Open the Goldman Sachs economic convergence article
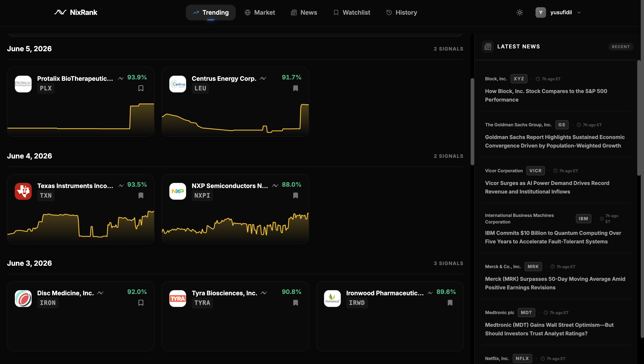644x364 pixels. [555, 141]
